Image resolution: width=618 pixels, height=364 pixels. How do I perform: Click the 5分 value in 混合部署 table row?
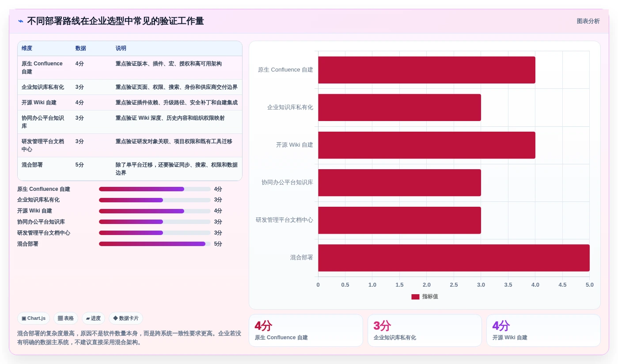80,165
